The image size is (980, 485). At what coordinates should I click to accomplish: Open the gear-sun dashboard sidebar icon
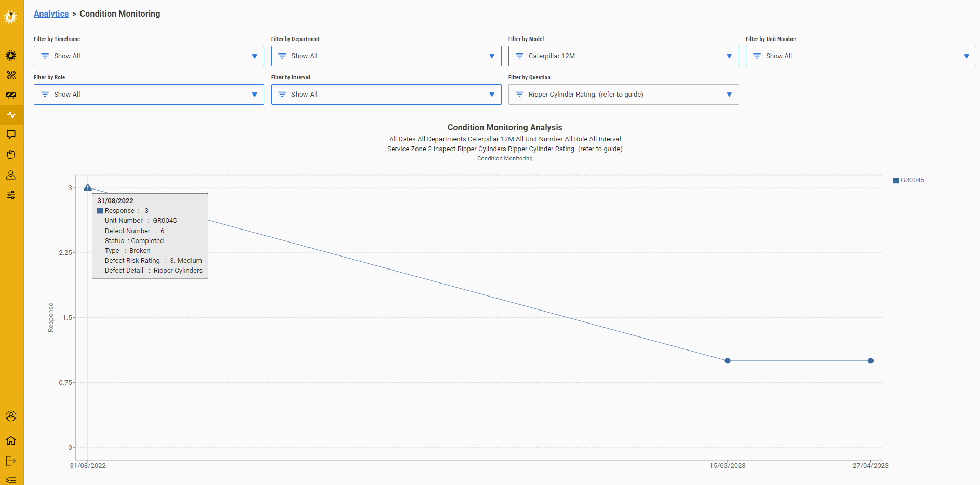tap(11, 56)
